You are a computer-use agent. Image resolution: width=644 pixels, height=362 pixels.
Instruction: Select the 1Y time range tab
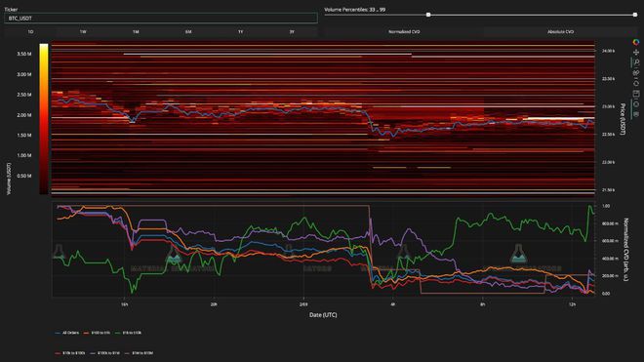241,31
